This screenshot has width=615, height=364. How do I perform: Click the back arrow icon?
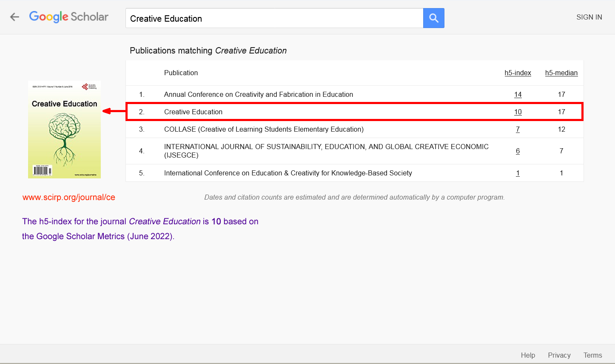(15, 17)
